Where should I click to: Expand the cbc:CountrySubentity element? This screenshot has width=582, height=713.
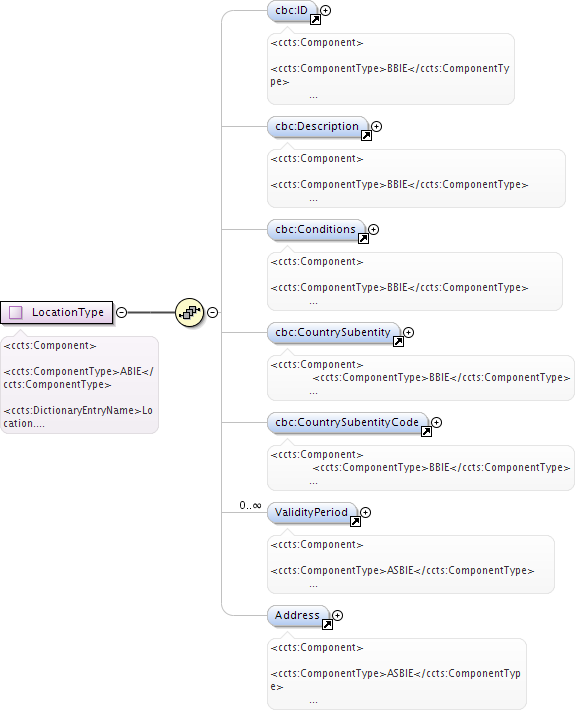coord(409,332)
